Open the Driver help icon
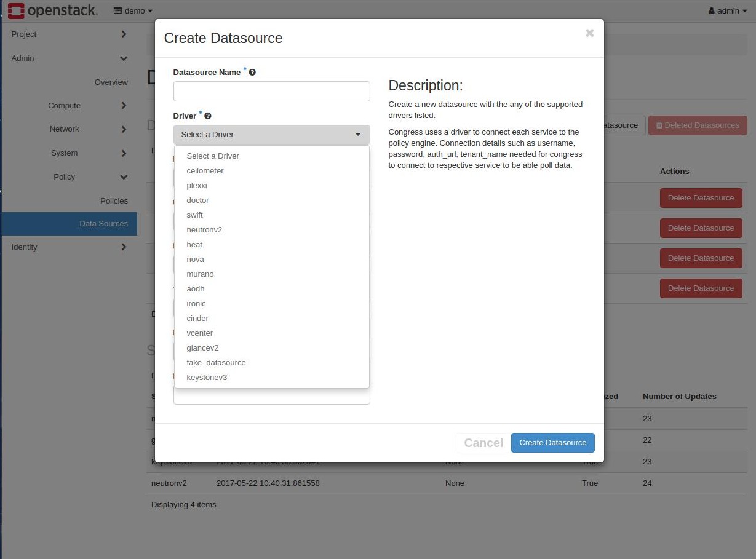 point(208,116)
